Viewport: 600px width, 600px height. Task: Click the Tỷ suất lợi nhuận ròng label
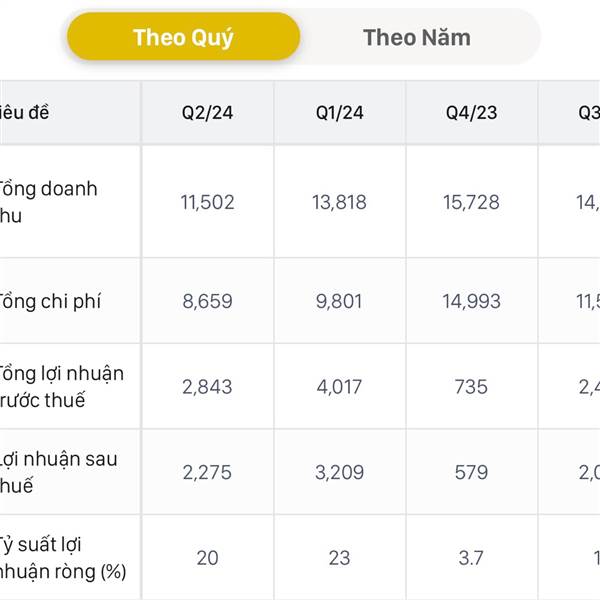pyautogui.click(x=63, y=558)
